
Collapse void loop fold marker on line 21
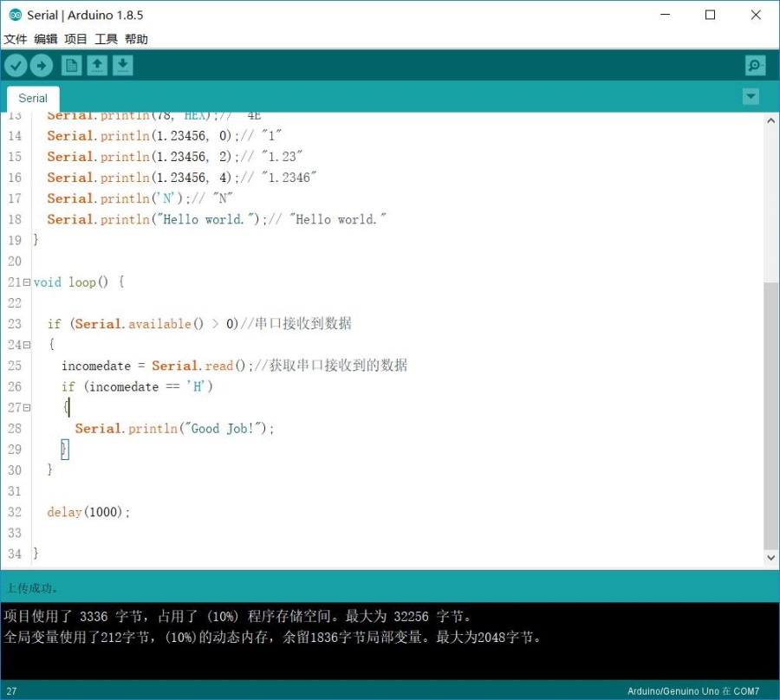pyautogui.click(x=26, y=282)
